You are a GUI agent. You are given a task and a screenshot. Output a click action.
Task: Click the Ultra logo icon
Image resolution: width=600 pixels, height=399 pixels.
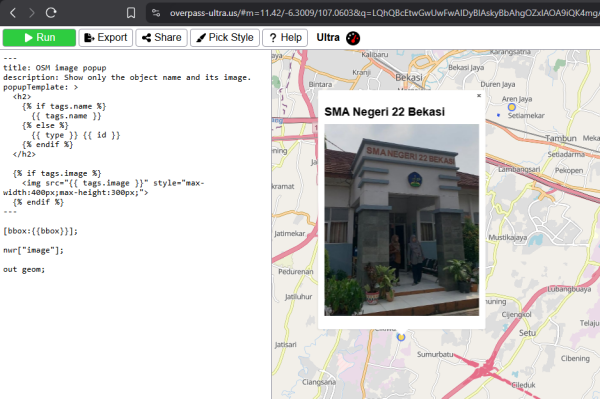tap(353, 38)
